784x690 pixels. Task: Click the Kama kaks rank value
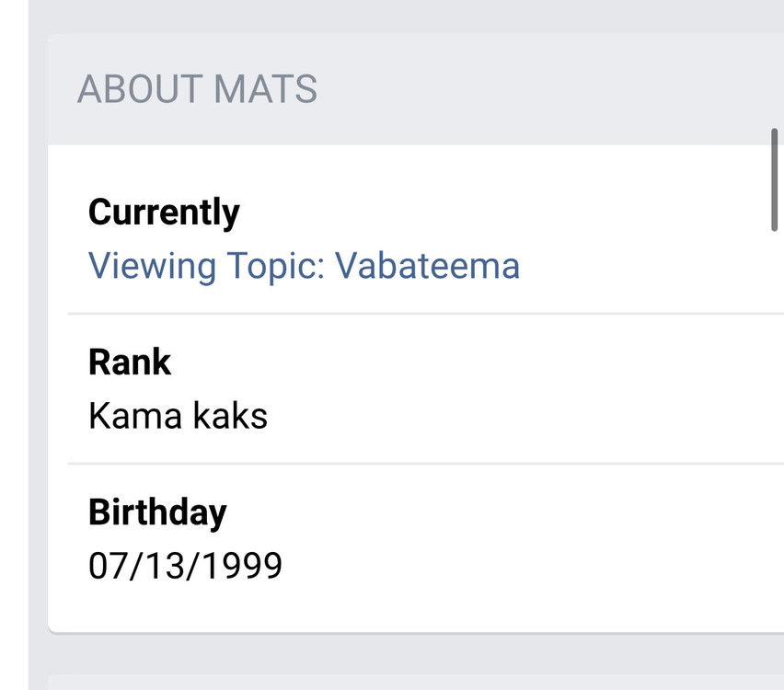pos(178,416)
